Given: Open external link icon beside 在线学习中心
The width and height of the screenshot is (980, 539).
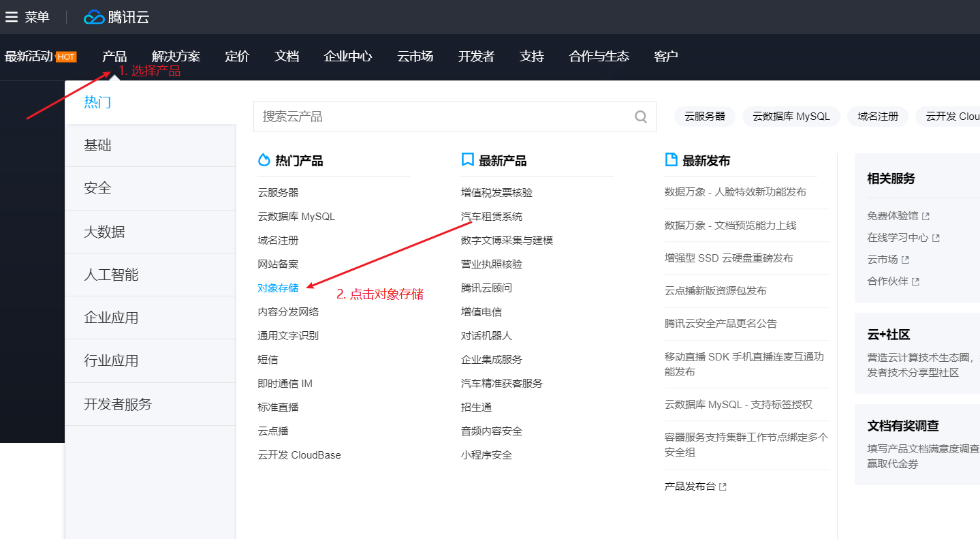Looking at the screenshot, I should pyautogui.click(x=936, y=238).
